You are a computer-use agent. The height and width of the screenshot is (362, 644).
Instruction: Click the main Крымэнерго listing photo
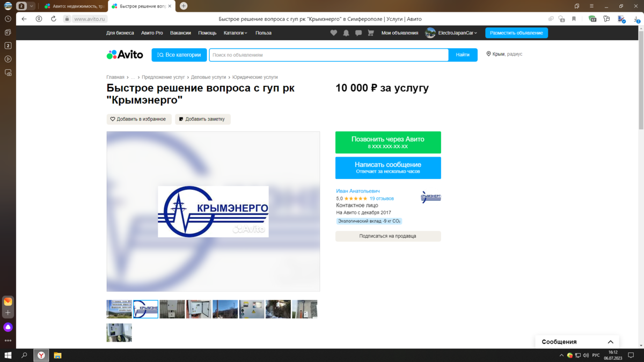(x=213, y=211)
